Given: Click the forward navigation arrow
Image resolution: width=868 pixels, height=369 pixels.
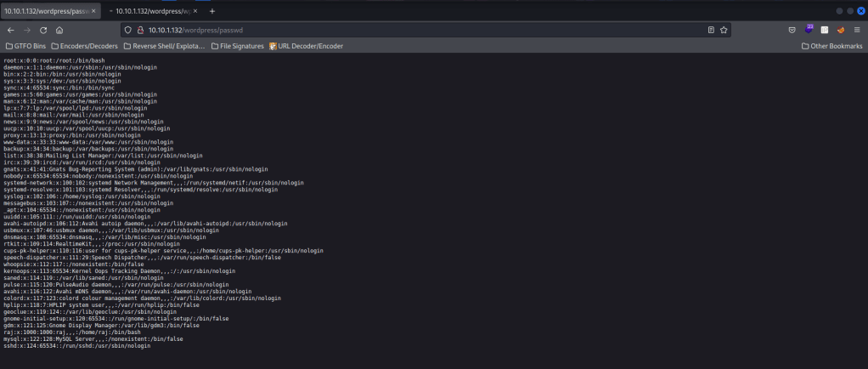Looking at the screenshot, I should coord(27,29).
